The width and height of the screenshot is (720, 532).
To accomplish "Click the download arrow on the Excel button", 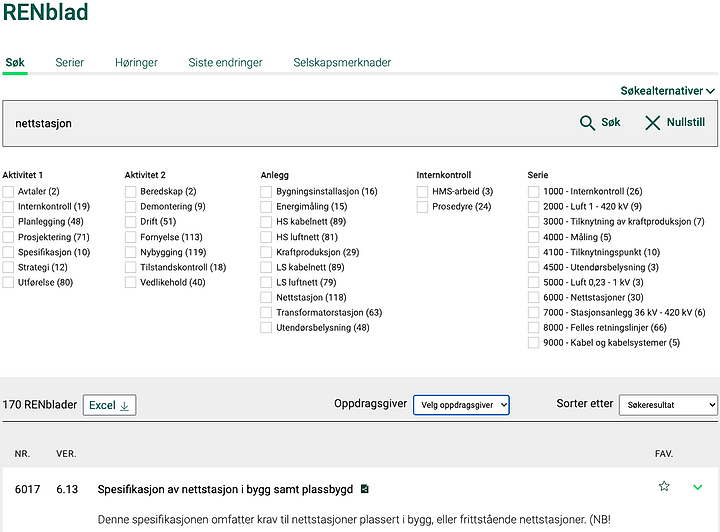I will click(x=124, y=406).
